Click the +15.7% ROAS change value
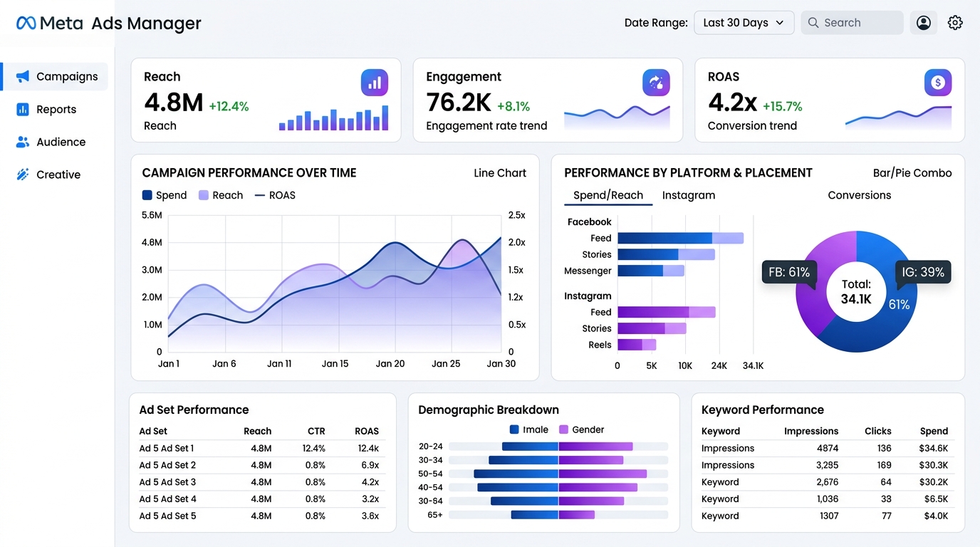 (783, 107)
